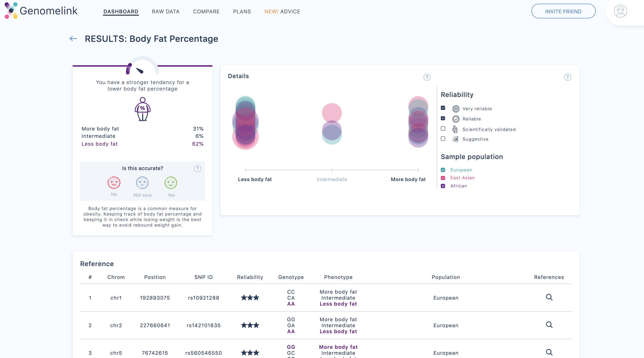Toggle the East Asian population checkbox

pos(443,178)
